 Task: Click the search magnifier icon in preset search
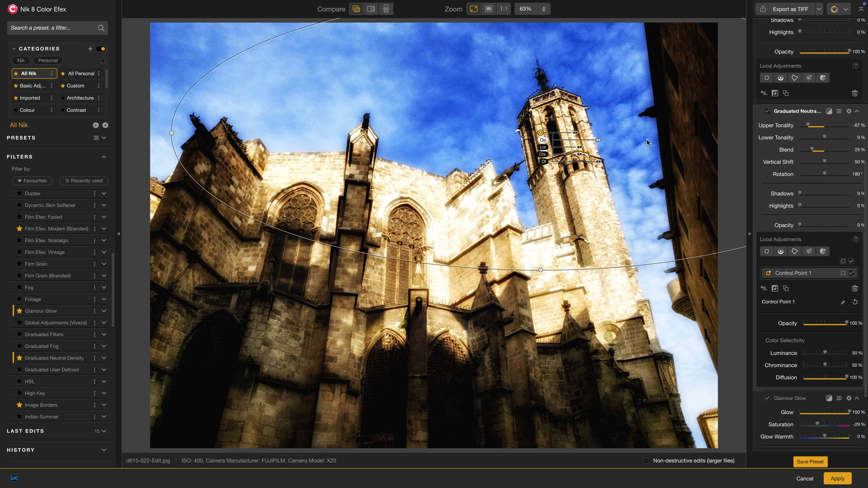tap(101, 28)
